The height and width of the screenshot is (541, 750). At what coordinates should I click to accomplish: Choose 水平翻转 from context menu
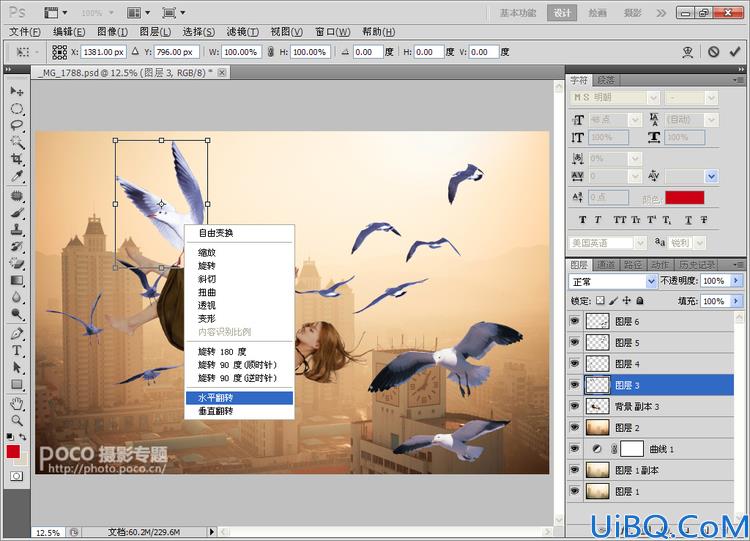[x=239, y=397]
